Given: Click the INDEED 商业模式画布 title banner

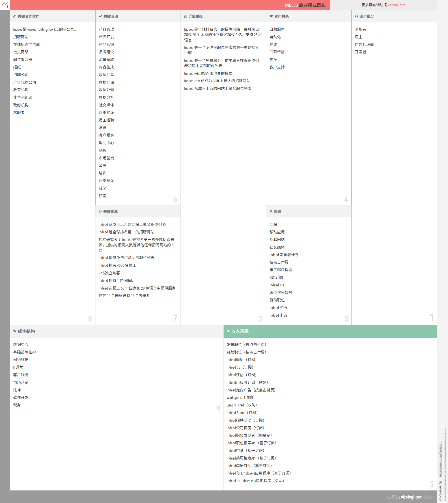Looking at the screenshot, I should pos(305,5).
